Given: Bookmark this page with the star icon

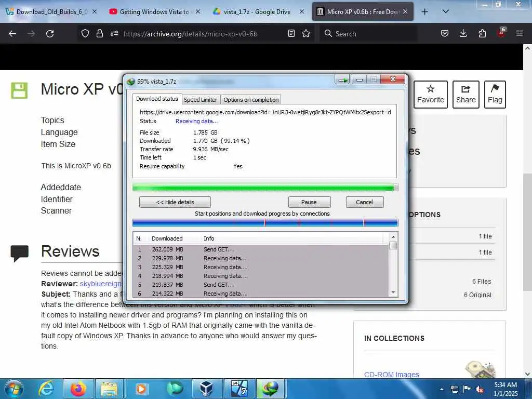Looking at the screenshot, I should [306, 34].
